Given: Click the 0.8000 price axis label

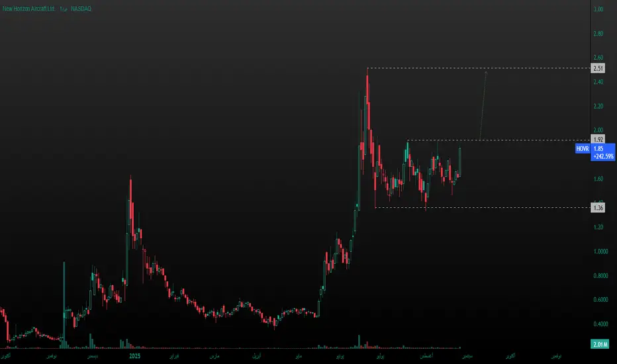Looking at the screenshot, I should tap(600, 275).
